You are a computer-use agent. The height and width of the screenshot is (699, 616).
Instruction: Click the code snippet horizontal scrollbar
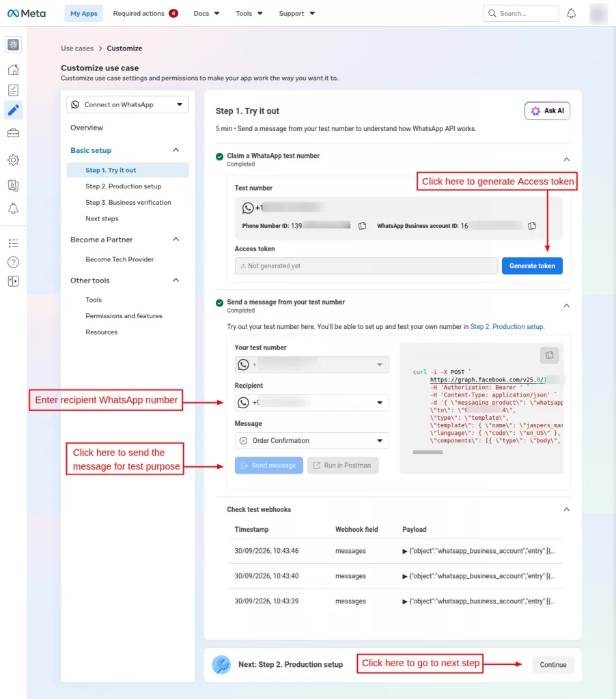428,452
